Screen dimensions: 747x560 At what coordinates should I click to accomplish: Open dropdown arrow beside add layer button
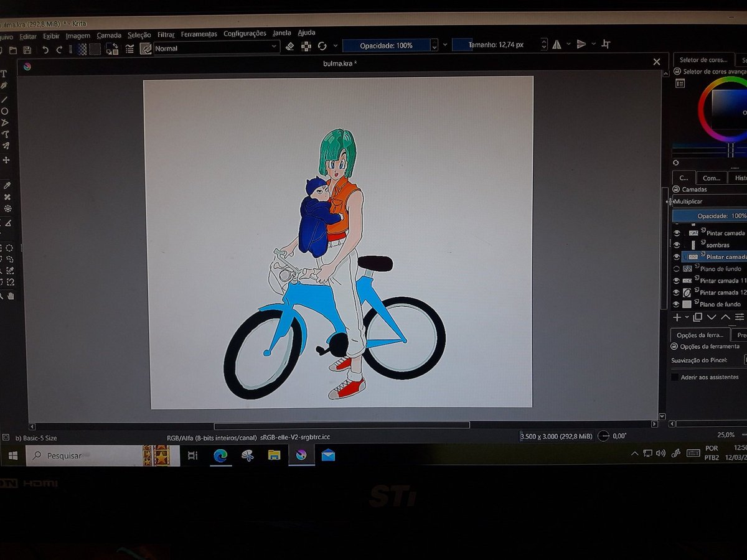(x=687, y=317)
